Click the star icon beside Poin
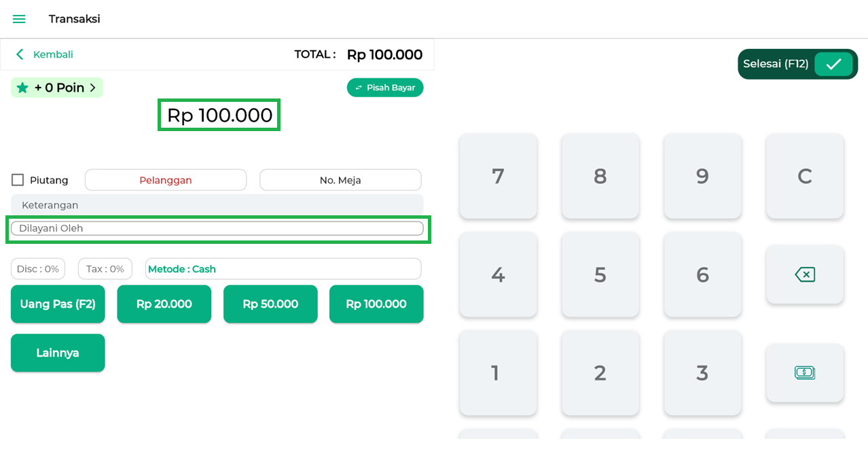The height and width of the screenshot is (449, 868). (x=22, y=88)
